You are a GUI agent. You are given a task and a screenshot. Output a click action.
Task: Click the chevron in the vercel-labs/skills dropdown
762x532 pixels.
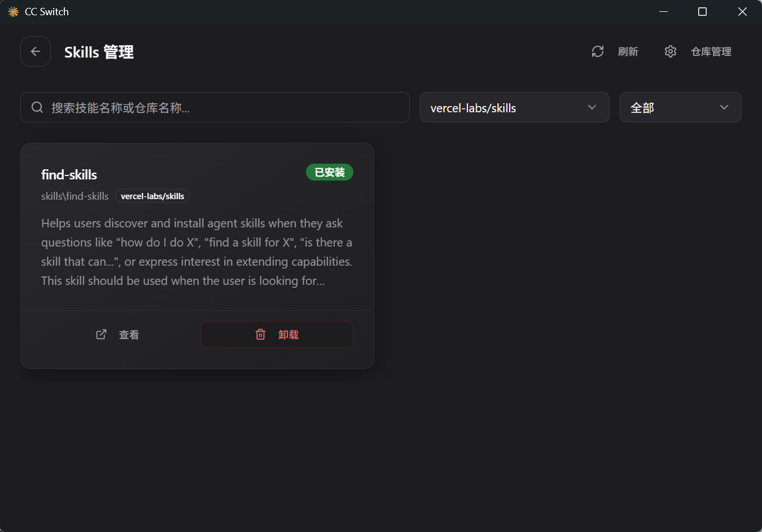(592, 107)
